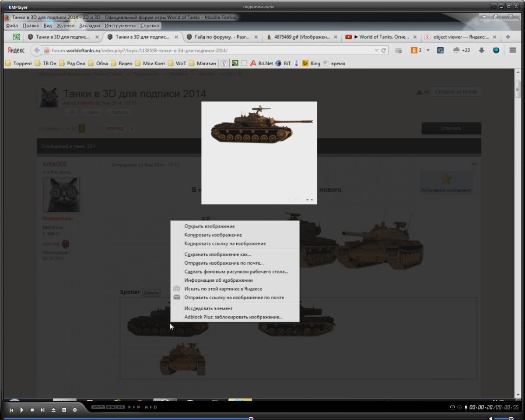Click the blue cat-face extension icon

[x=496, y=50]
